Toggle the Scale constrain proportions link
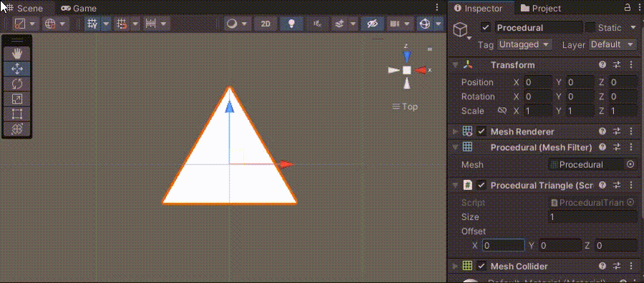This screenshot has height=283, width=644. (502, 111)
